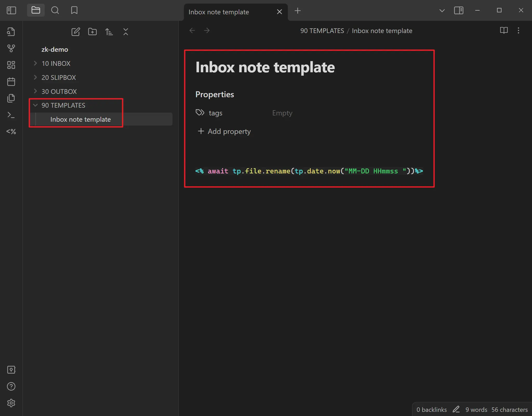Open the graph view

point(11,48)
